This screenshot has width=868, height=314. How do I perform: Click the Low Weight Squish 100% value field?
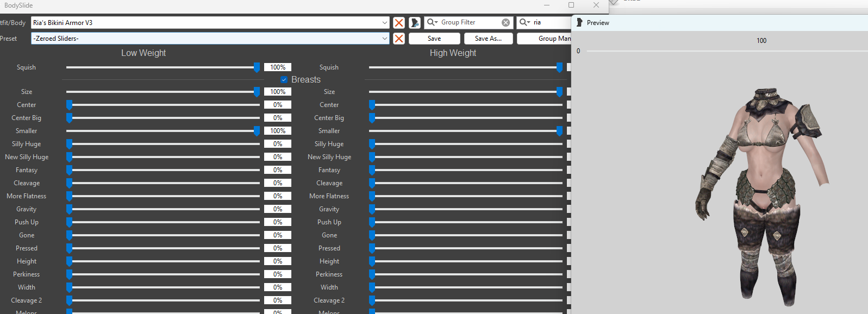(278, 67)
